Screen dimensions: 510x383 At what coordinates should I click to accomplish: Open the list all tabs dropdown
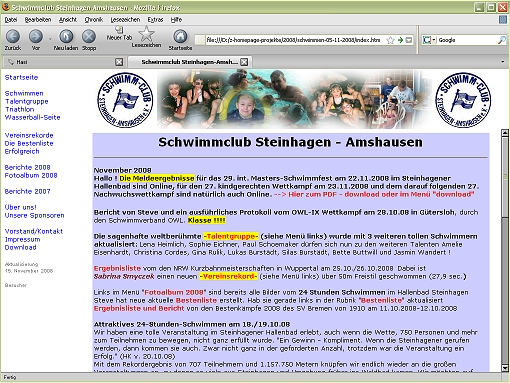(x=503, y=62)
